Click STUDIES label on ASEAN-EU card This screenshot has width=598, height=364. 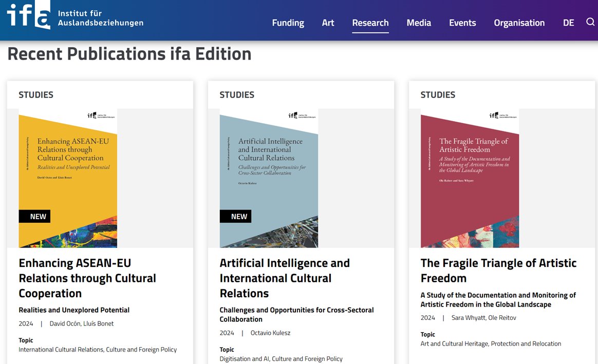36,94
